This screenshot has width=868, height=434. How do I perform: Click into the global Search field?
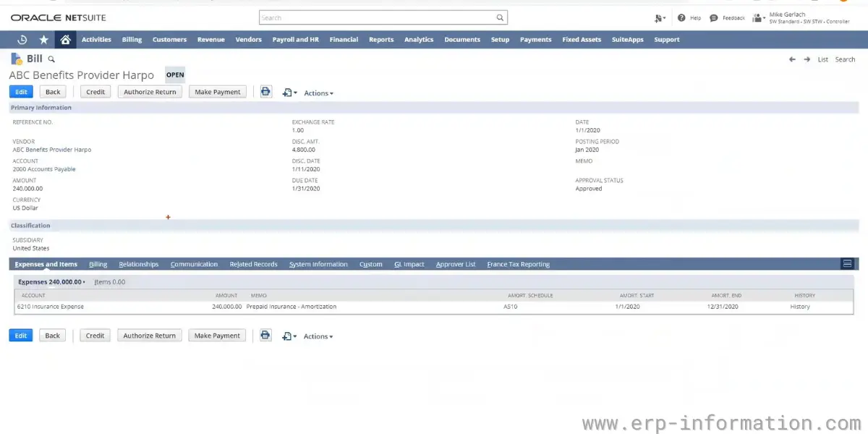(x=376, y=17)
